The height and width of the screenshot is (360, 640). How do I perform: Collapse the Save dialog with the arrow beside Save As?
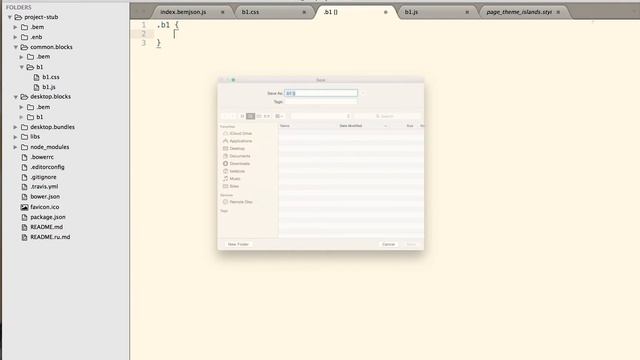pos(362,93)
